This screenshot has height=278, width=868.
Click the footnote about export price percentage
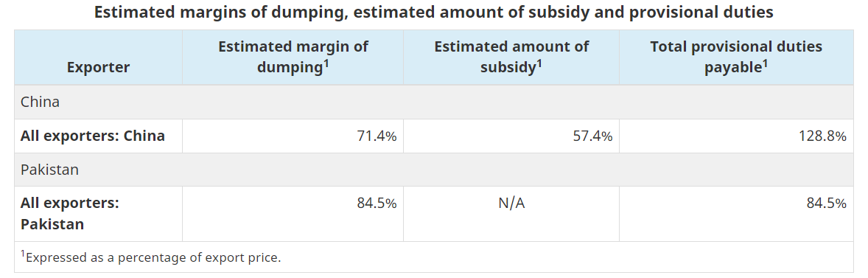(x=151, y=257)
